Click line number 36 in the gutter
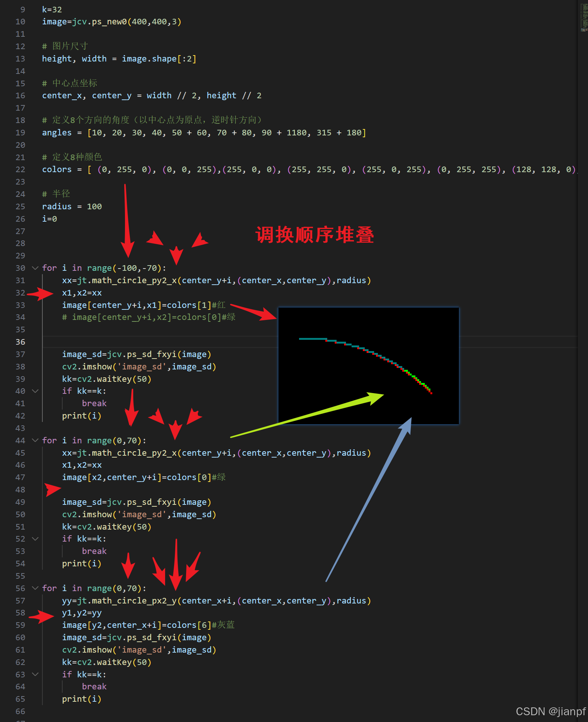This screenshot has height=722, width=588. coord(20,342)
